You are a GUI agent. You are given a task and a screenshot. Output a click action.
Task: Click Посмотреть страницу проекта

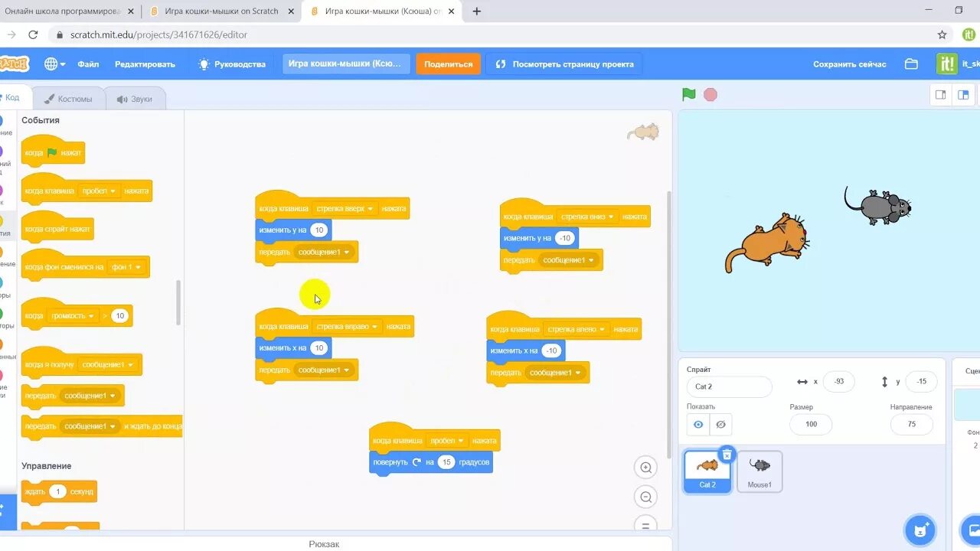pos(564,64)
